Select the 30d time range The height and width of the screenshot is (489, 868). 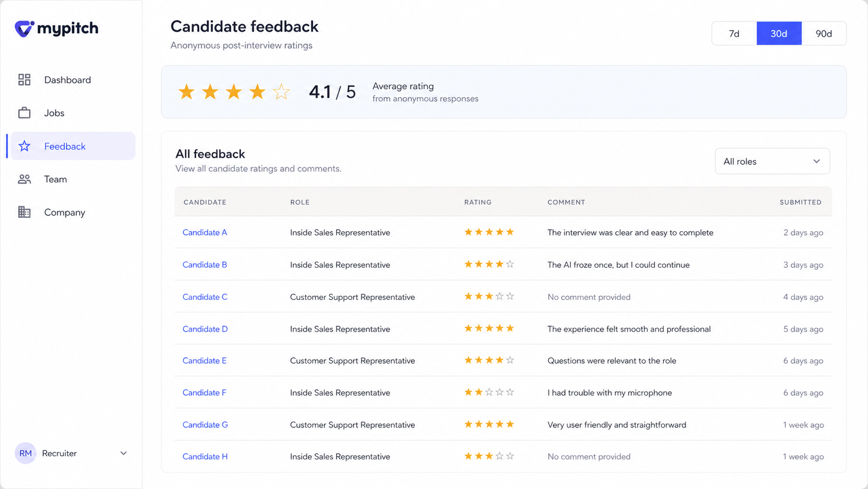[779, 33]
